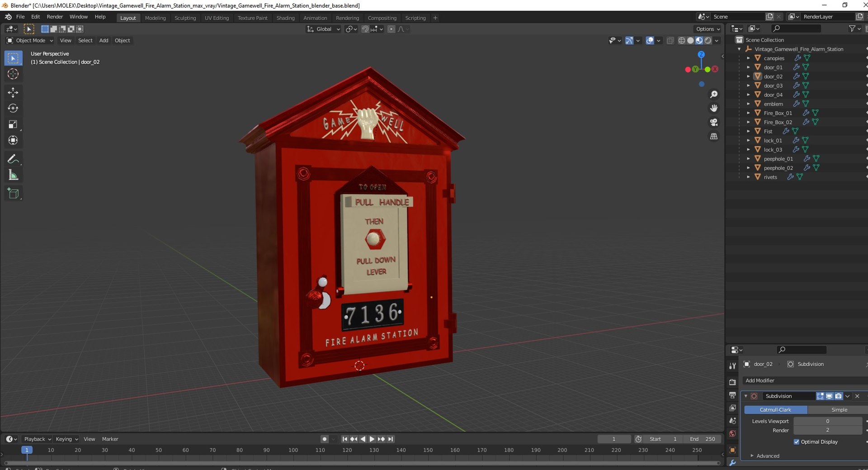Toggle Subdivision modifier edit mode display
868x470 pixels.
coord(820,396)
